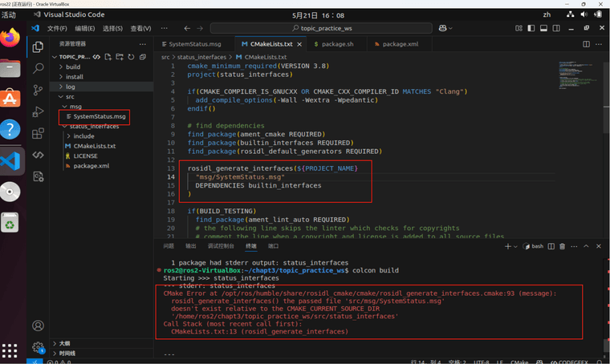Switch to the 问题 problems panel tab
The image size is (610, 364).
pyautogui.click(x=169, y=246)
